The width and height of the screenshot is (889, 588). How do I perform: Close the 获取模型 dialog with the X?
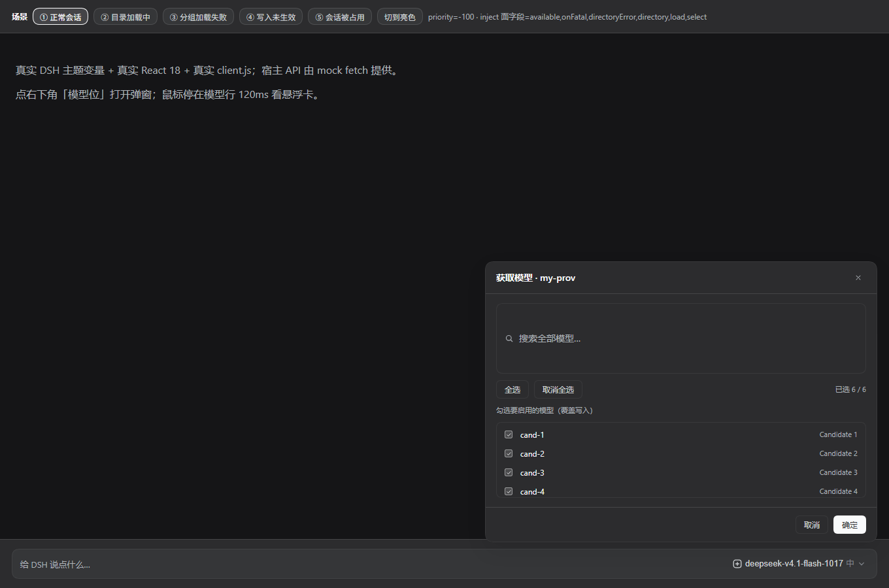pos(858,278)
